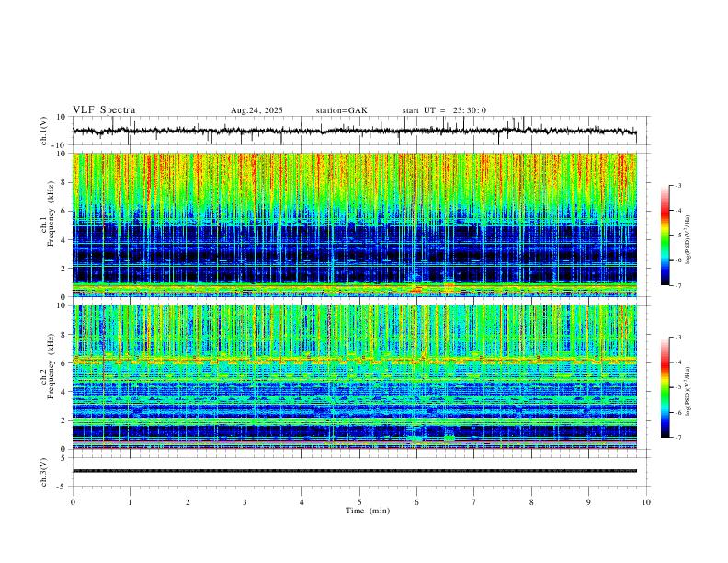Image resolution: width=728 pixels, height=563 pixels.
Task: Click upper color bar "-5" tick
Action: (678, 236)
